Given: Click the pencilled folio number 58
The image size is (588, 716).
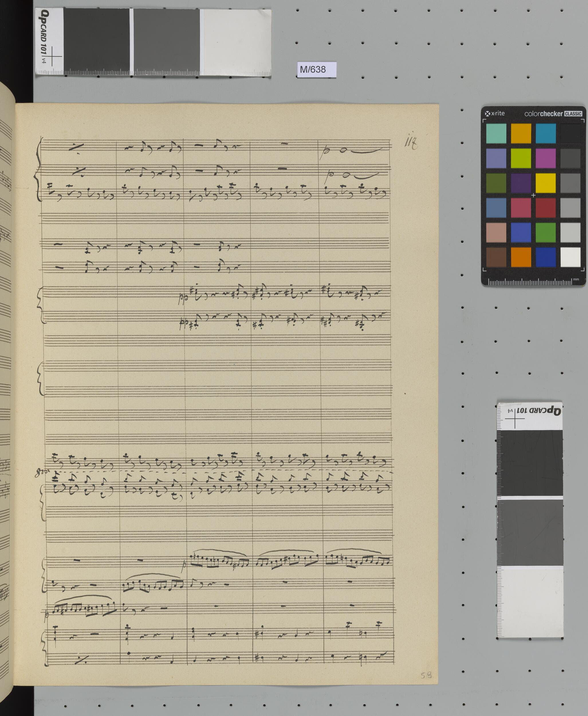Looking at the screenshot, I should tap(426, 675).
